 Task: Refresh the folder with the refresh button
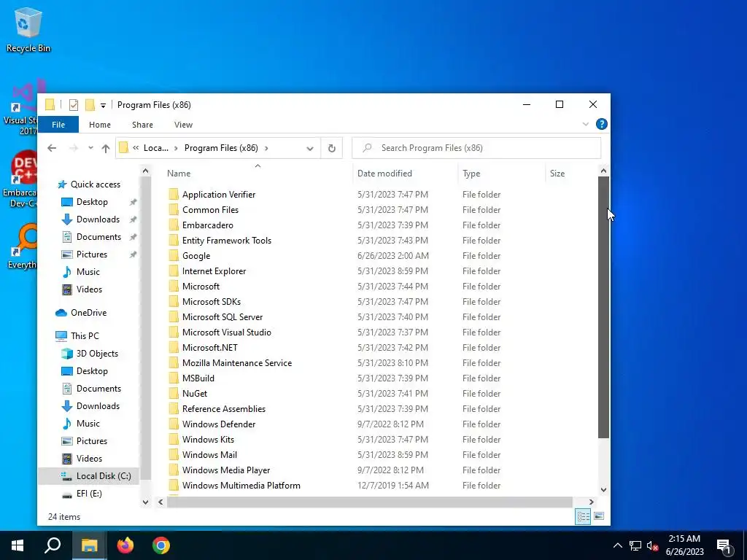[x=332, y=148]
